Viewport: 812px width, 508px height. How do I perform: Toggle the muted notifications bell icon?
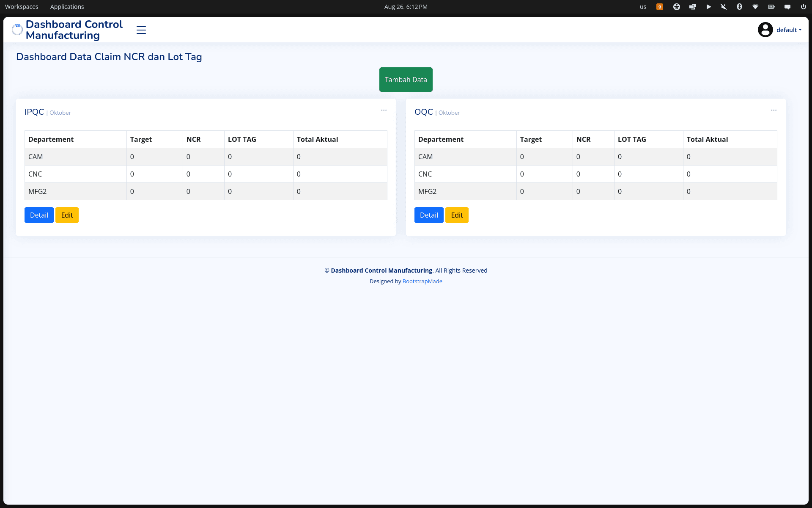[724, 7]
